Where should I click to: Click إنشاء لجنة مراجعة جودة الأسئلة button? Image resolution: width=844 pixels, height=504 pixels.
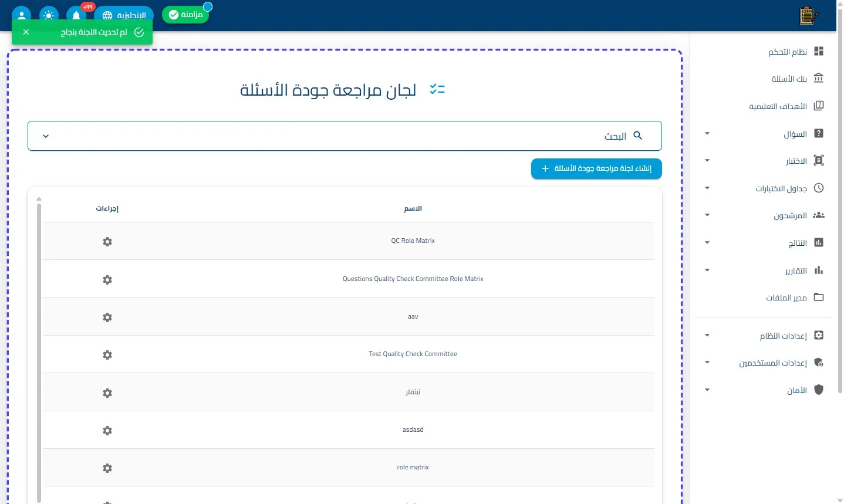point(596,168)
